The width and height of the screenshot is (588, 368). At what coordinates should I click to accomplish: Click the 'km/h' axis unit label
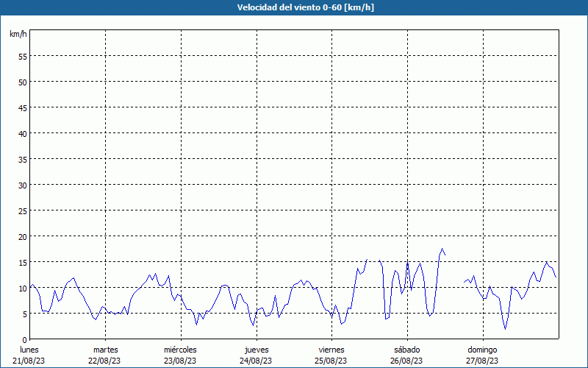[x=18, y=34]
